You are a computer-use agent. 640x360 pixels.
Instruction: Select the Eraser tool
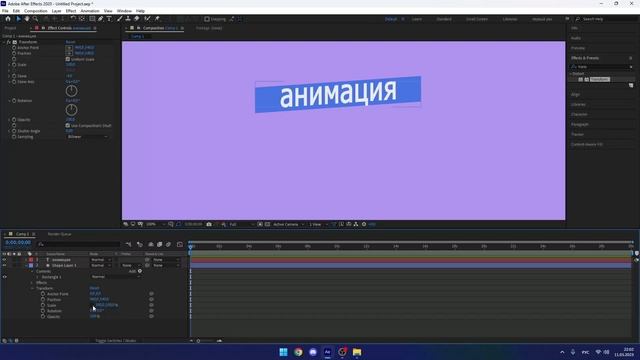[137, 19]
